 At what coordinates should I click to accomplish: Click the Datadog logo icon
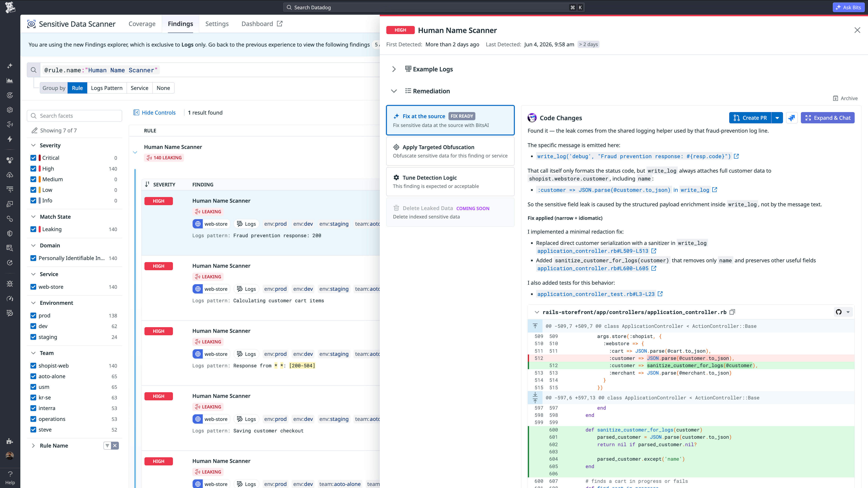point(10,7)
